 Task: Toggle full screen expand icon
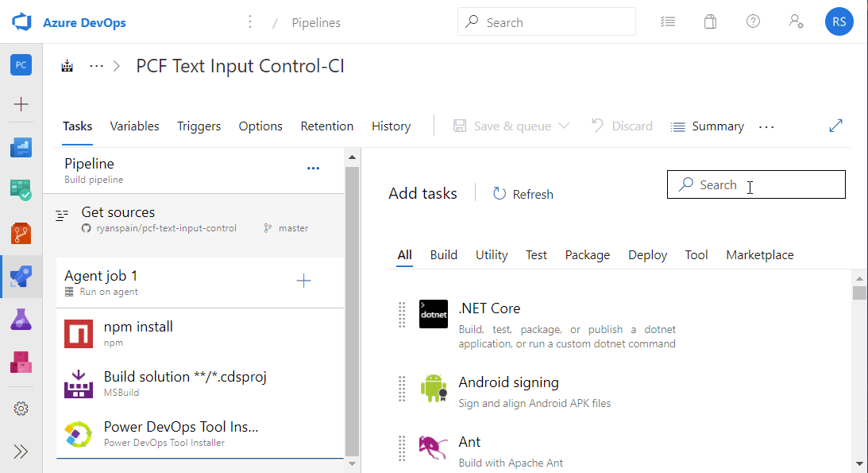[836, 126]
